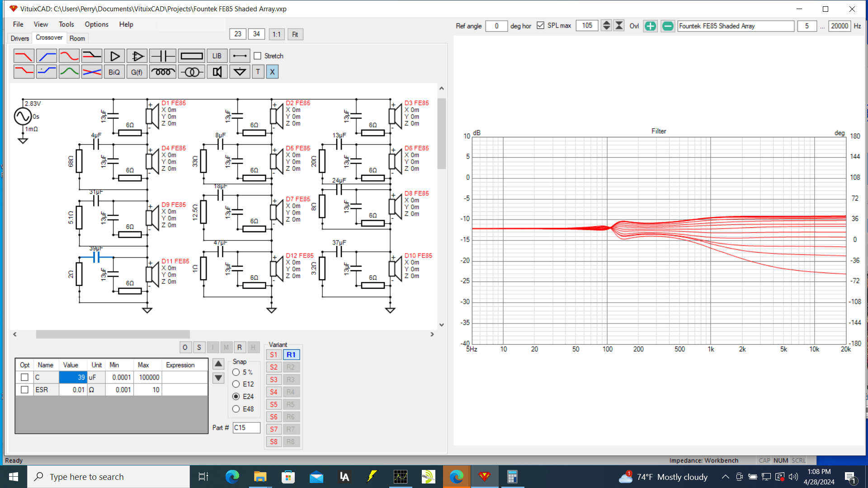The image size is (868, 488).
Task: Select the E48 snap option
Action: pyautogui.click(x=236, y=409)
